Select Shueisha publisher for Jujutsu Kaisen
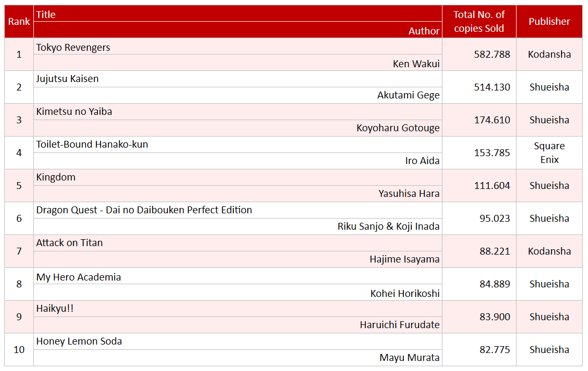 (549, 87)
